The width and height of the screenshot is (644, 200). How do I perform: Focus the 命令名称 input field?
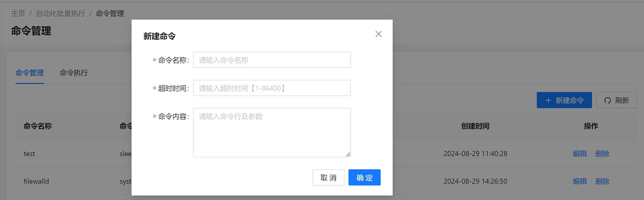click(272, 60)
